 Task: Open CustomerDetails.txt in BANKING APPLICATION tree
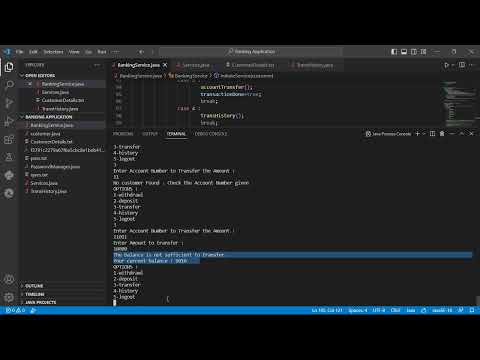(x=51, y=142)
